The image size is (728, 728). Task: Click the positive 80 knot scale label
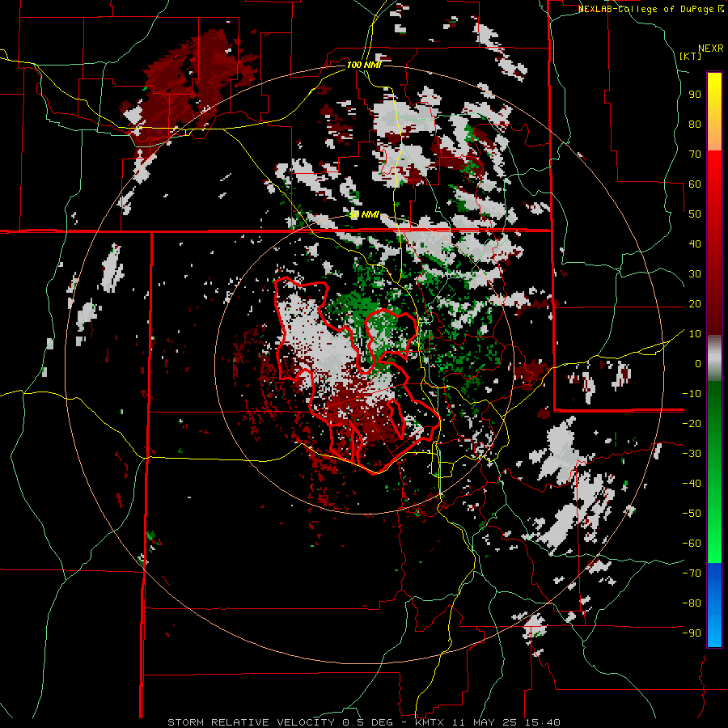pyautogui.click(x=695, y=125)
